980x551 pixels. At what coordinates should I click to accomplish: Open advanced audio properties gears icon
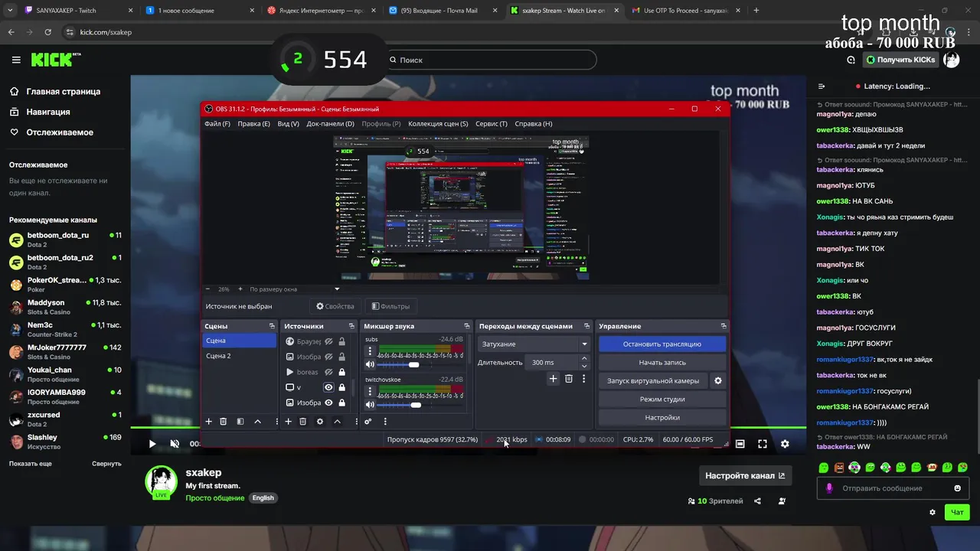[368, 421]
